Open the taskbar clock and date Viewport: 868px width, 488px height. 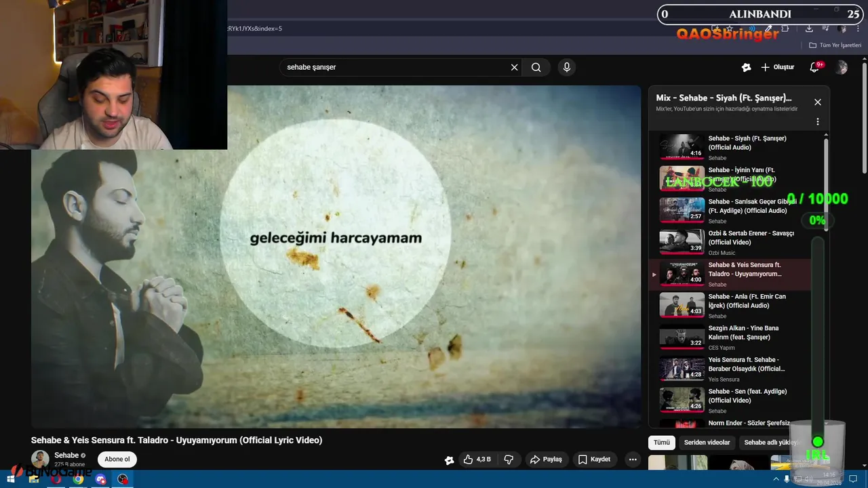pos(829,479)
